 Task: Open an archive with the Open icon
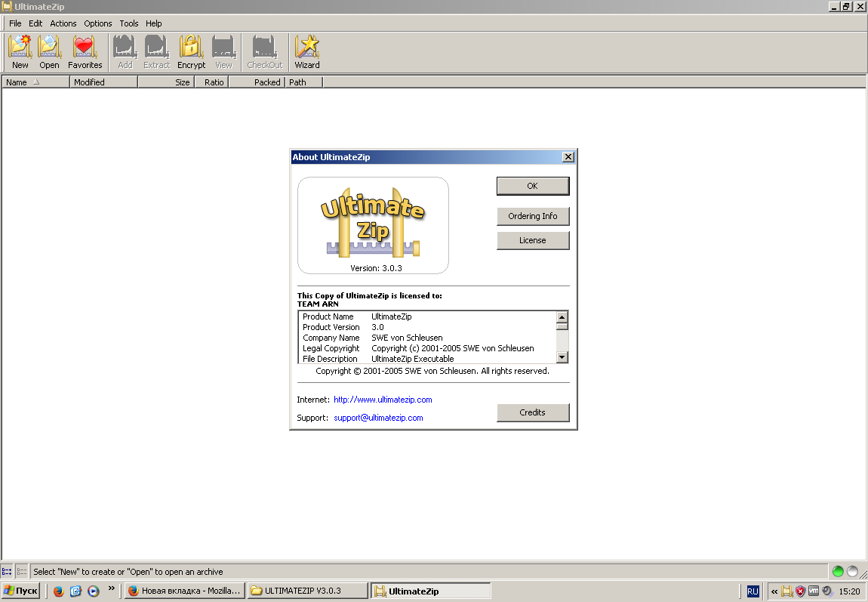pyautogui.click(x=49, y=51)
